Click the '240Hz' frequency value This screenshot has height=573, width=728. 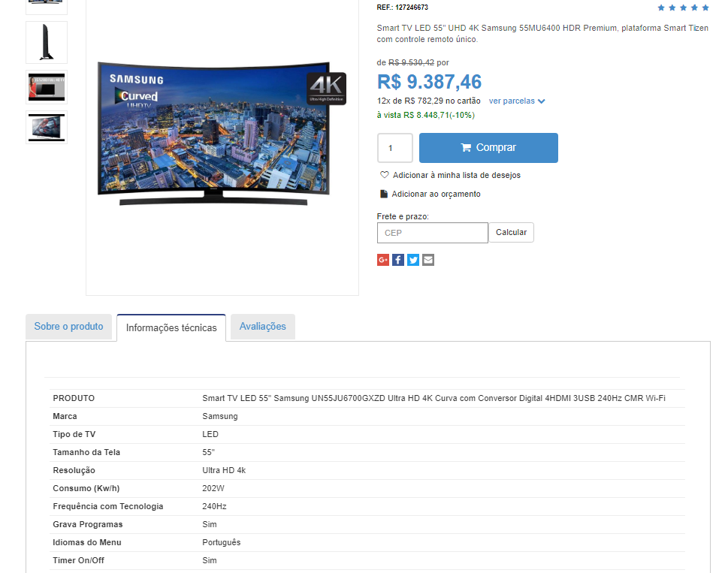coord(215,507)
